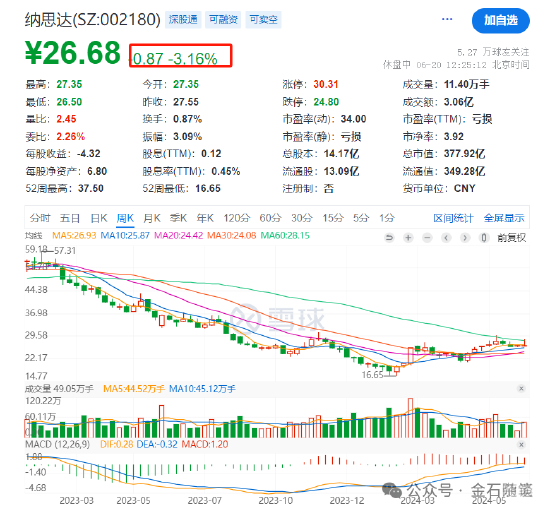Click the MA5:26.93 moving average label
The height and width of the screenshot is (512, 550).
74,235
